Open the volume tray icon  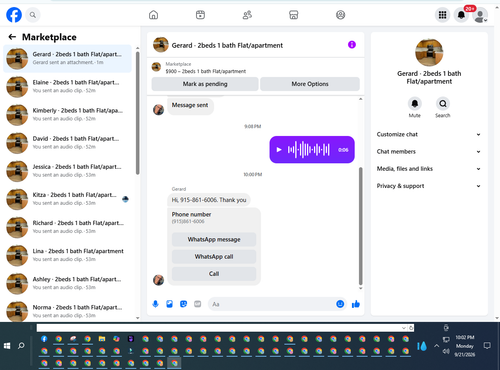446,351
